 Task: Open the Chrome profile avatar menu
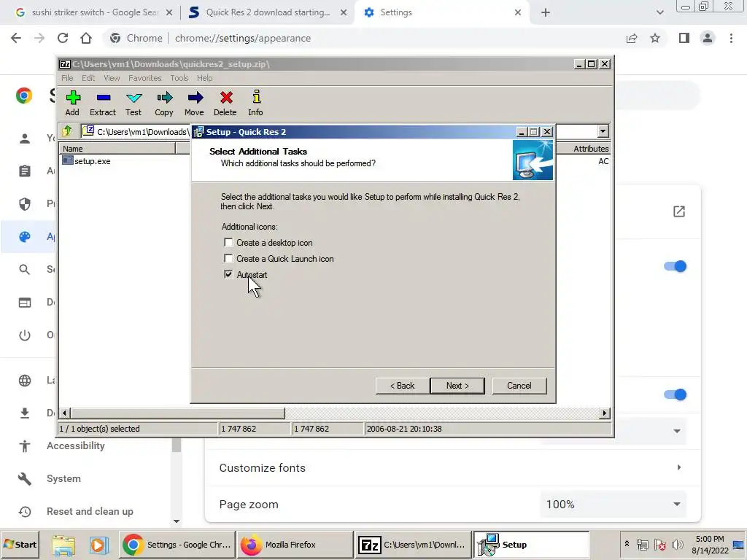tap(708, 38)
